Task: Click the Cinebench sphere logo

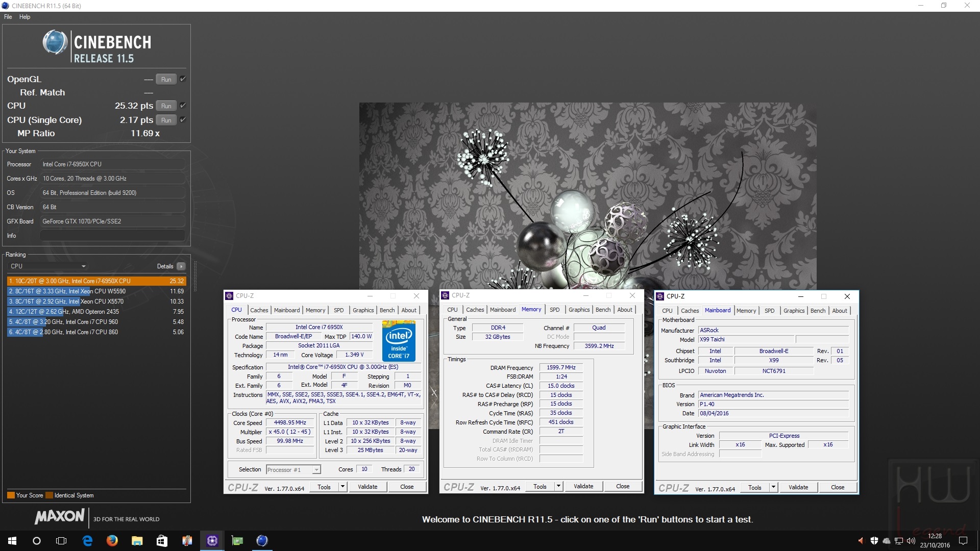Action: [55, 42]
